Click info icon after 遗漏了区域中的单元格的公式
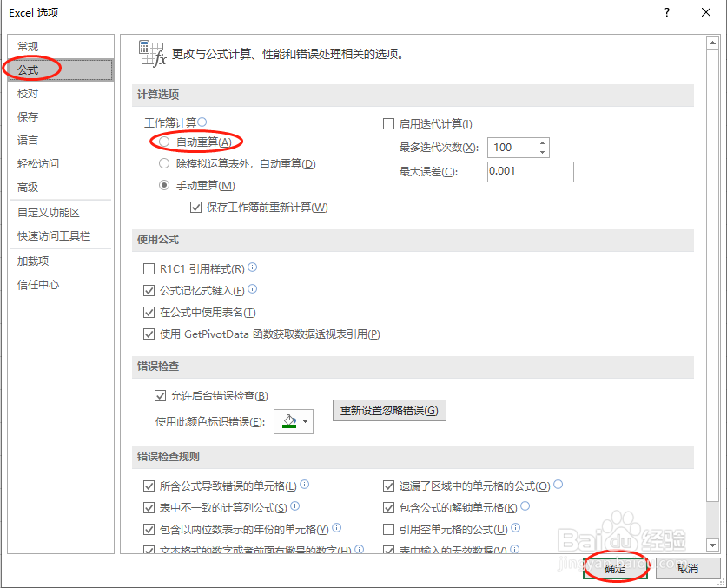 click(x=558, y=484)
